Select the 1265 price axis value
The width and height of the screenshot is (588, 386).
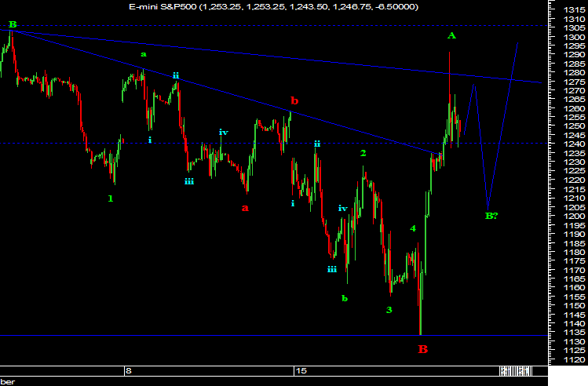(x=574, y=100)
